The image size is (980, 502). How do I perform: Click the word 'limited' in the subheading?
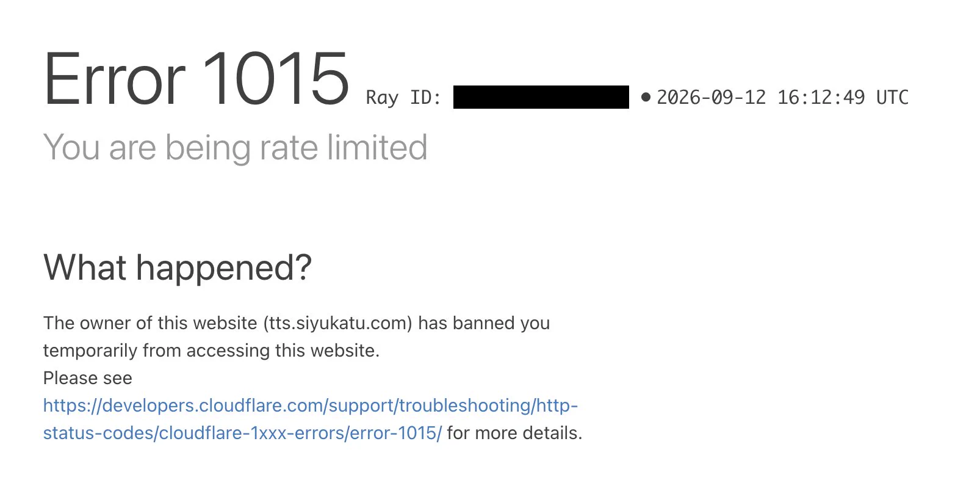click(377, 147)
